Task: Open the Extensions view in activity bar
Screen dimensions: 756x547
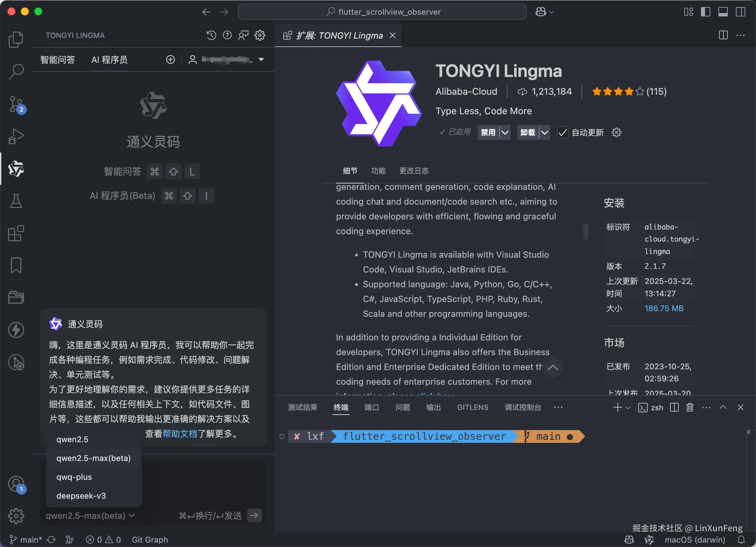Action: (16, 233)
